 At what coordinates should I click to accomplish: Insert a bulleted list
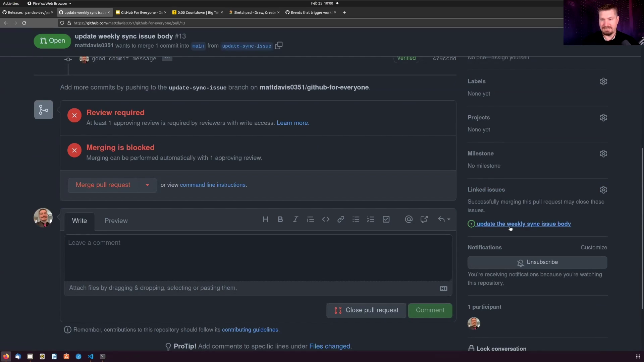coord(356,220)
